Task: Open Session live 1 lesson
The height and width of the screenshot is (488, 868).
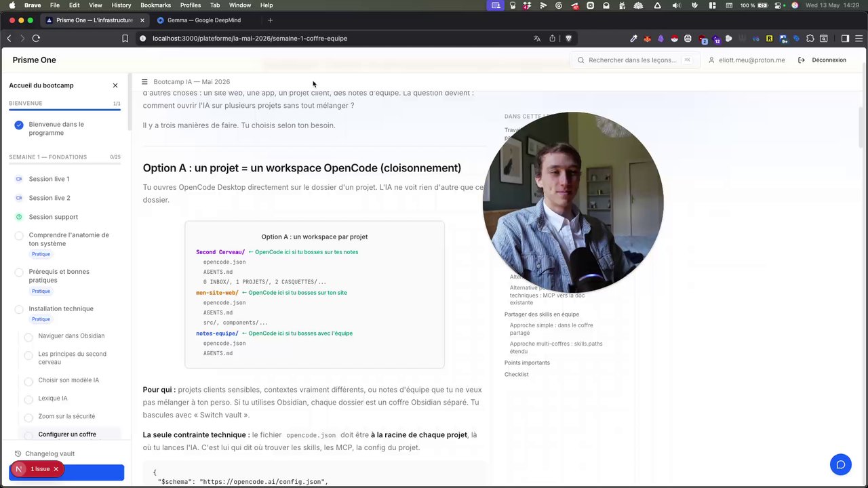Action: click(49, 179)
